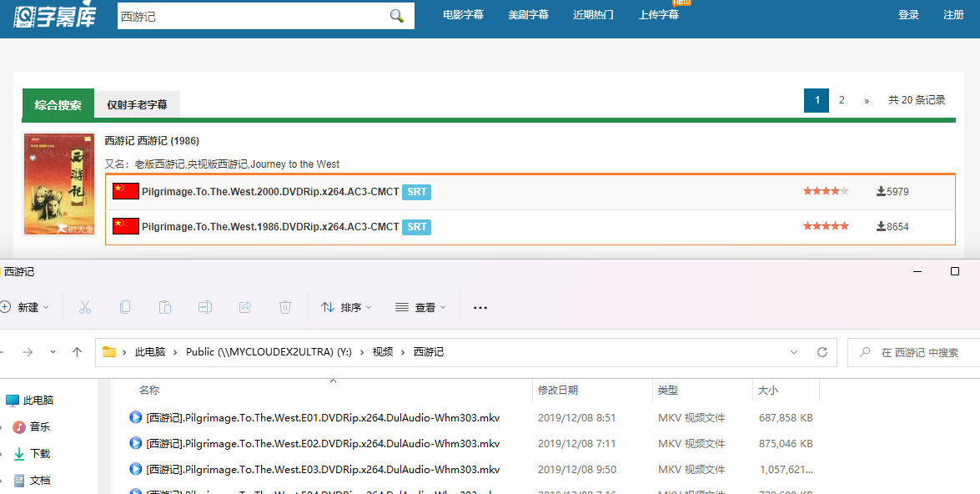Click Public (\\MYCLOUDEX2ULTRA) (Y:) path segment
980x494 pixels.
(269, 352)
